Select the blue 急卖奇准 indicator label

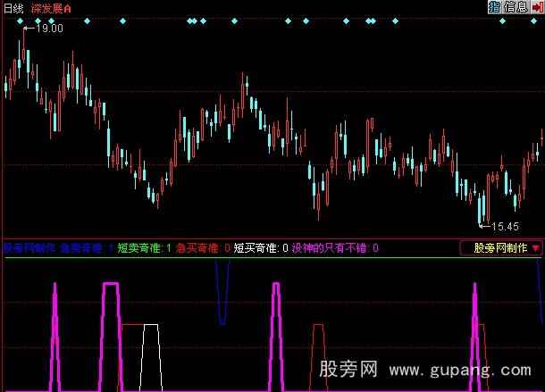[86, 247]
